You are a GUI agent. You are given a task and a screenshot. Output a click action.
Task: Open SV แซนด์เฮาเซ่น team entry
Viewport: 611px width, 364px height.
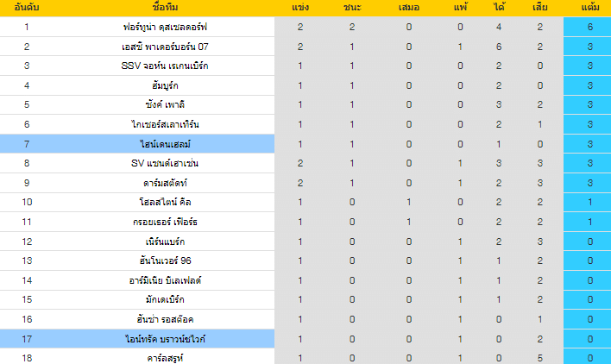tap(165, 163)
